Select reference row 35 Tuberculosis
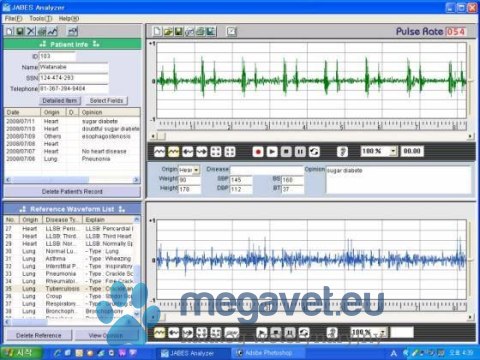The height and width of the screenshot is (360, 480). tap(69, 289)
